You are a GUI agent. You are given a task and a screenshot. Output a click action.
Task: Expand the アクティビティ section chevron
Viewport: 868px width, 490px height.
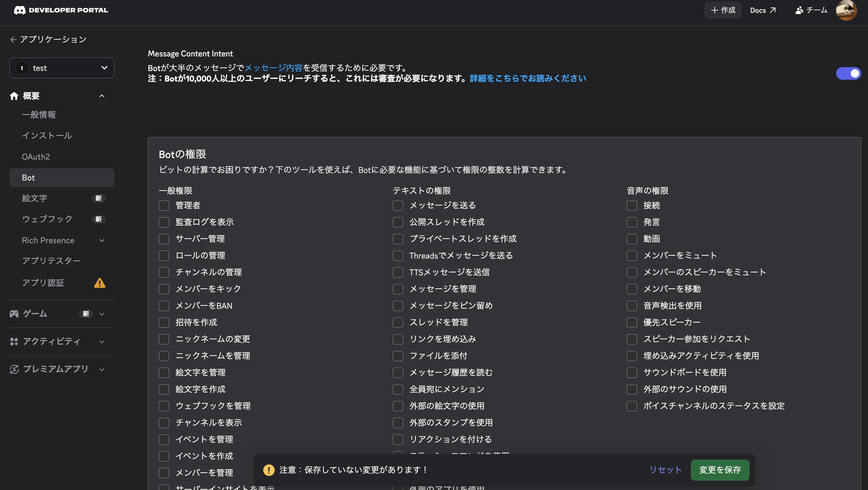[102, 342]
